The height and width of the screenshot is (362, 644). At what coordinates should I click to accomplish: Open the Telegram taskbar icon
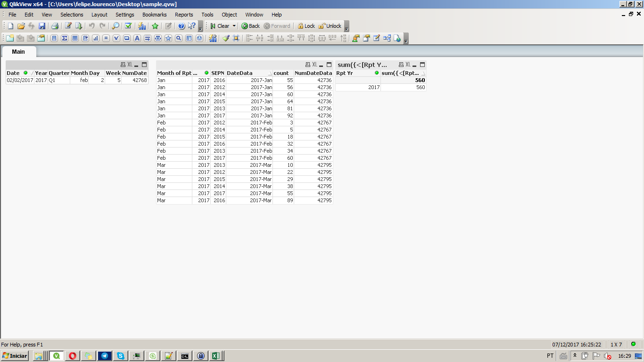[105, 356]
